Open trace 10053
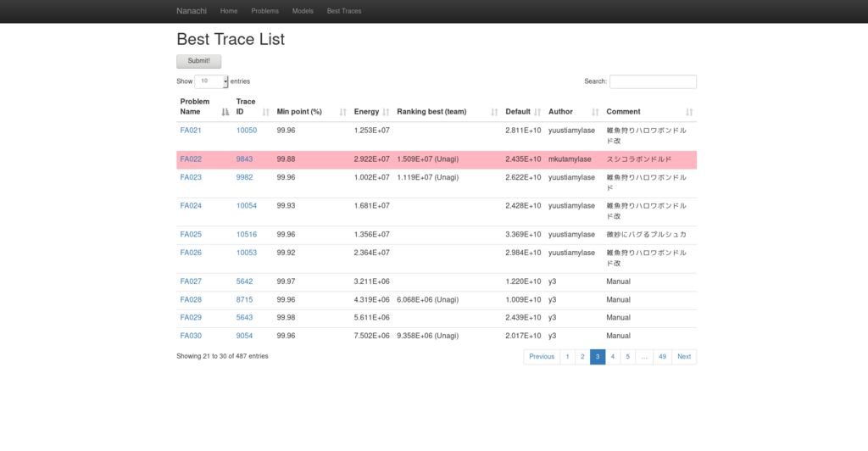The image size is (868, 451). pyautogui.click(x=247, y=253)
